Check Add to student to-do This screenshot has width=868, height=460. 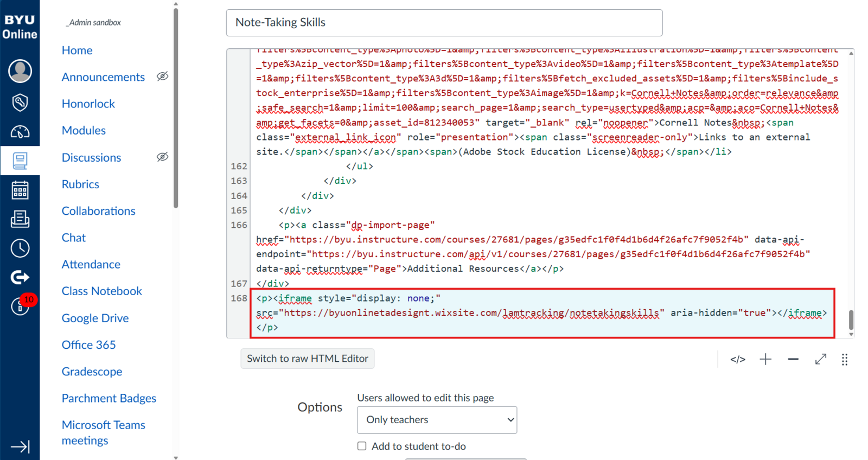[362, 446]
